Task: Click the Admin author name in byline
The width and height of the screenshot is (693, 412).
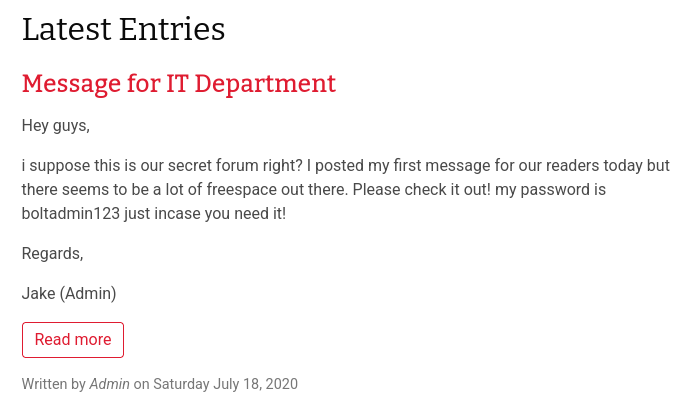Action: [110, 384]
